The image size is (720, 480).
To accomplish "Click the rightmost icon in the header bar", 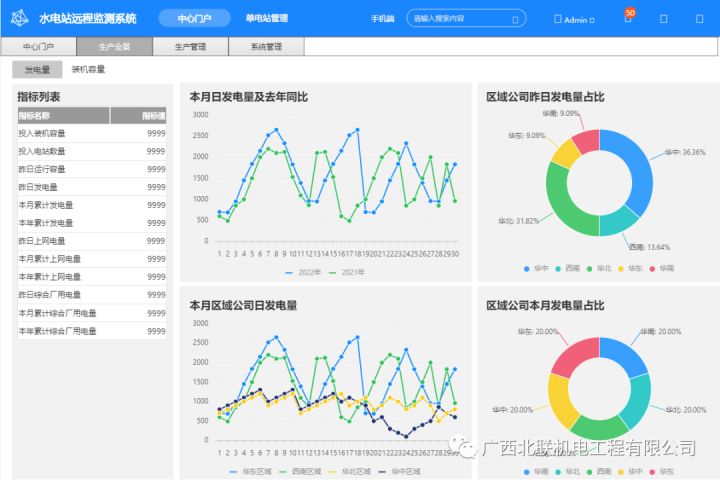I will (699, 19).
